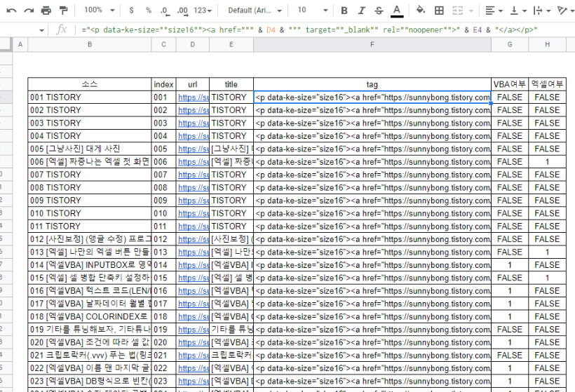Image resolution: width=575 pixels, height=392 pixels.
Task: Select column D header
Action: coord(193,44)
